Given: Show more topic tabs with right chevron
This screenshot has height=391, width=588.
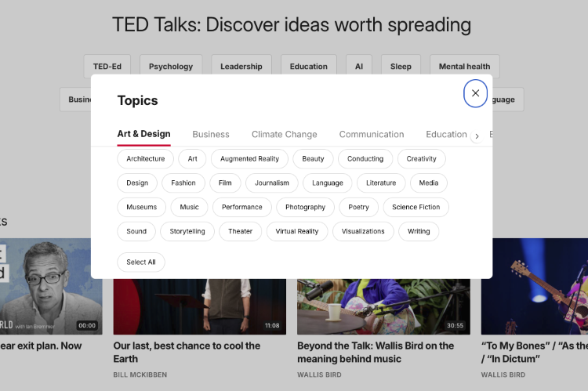Looking at the screenshot, I should 477,136.
